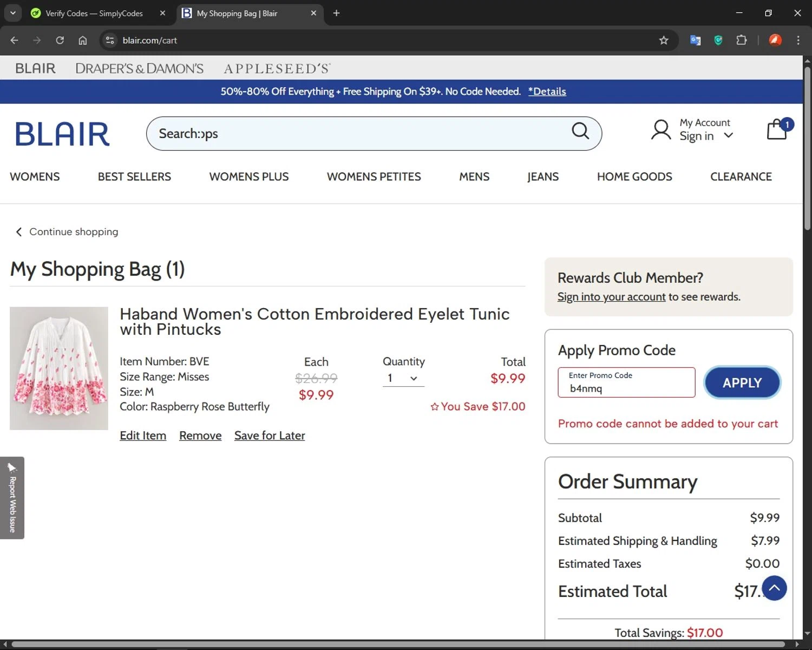Screen dimensions: 812x650
Task: Go forward in browser history
Action: point(37,40)
